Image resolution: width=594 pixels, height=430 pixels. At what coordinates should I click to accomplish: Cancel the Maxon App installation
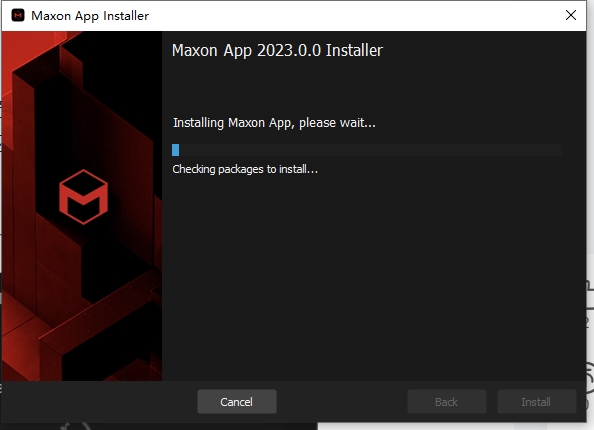(237, 402)
